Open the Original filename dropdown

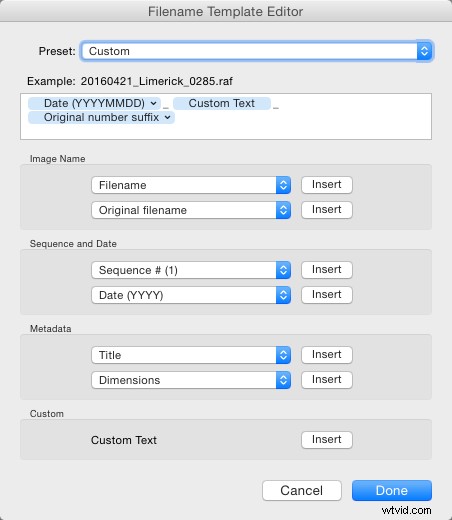pos(191,210)
